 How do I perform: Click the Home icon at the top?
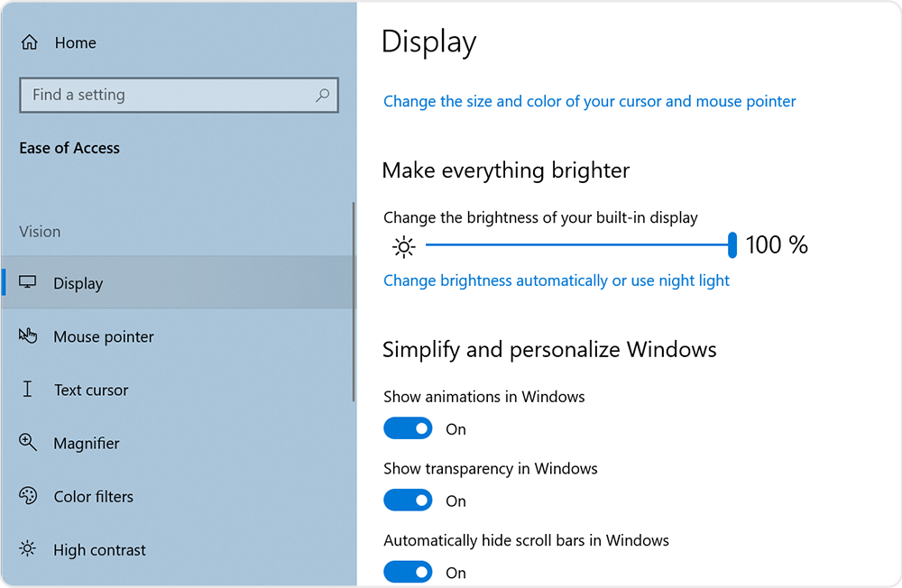[31, 41]
